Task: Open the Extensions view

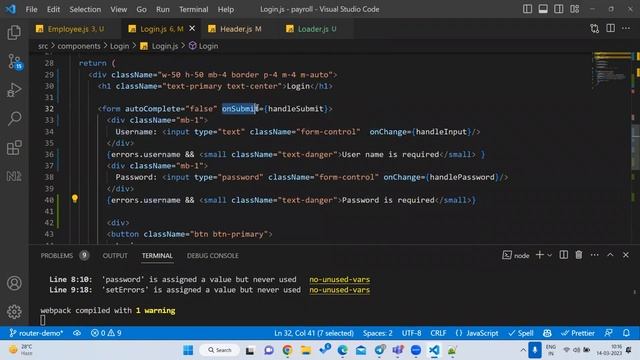Action: 14,148
